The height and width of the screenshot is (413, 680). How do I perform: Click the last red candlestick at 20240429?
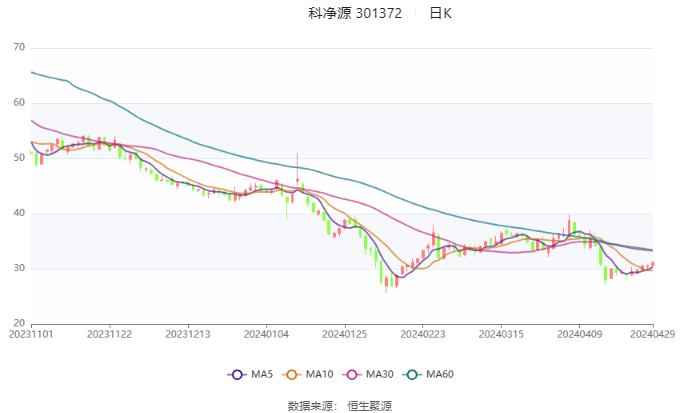coord(653,264)
